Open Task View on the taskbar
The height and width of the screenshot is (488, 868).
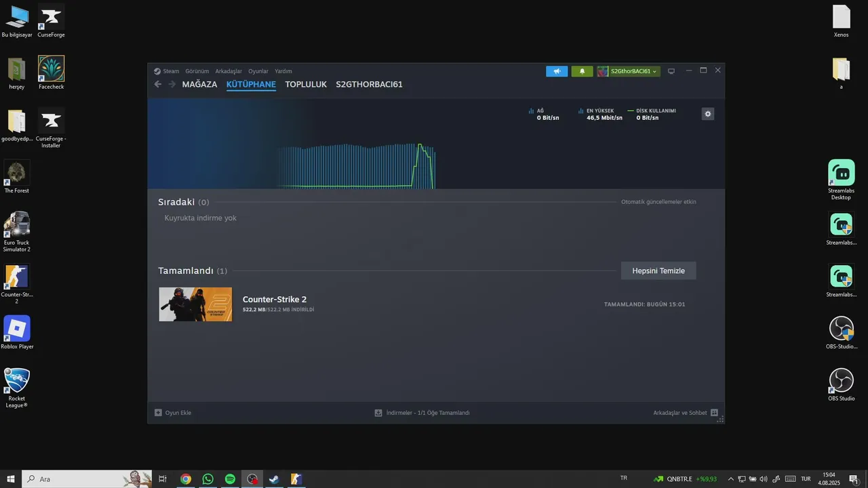point(163,479)
